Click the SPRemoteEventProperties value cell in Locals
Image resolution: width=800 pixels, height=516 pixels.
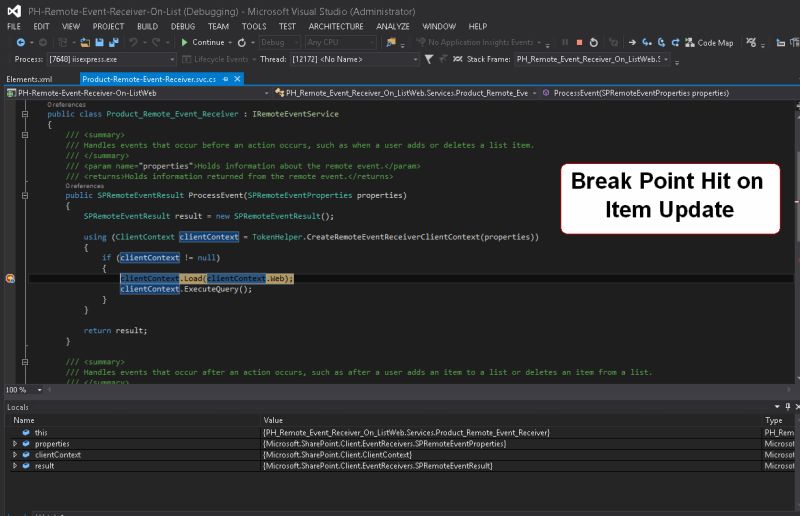click(385, 444)
